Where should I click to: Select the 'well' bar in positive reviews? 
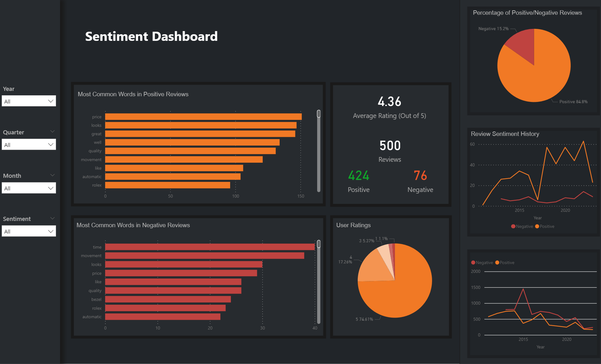(193, 142)
